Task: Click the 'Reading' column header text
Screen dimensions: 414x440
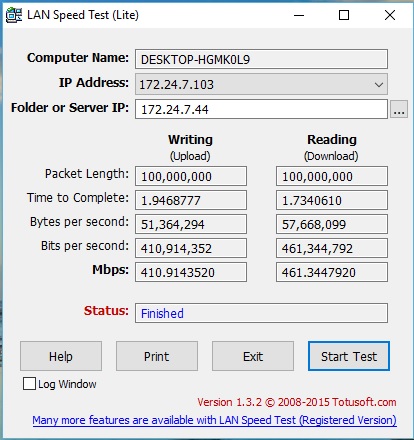Action: coord(332,140)
